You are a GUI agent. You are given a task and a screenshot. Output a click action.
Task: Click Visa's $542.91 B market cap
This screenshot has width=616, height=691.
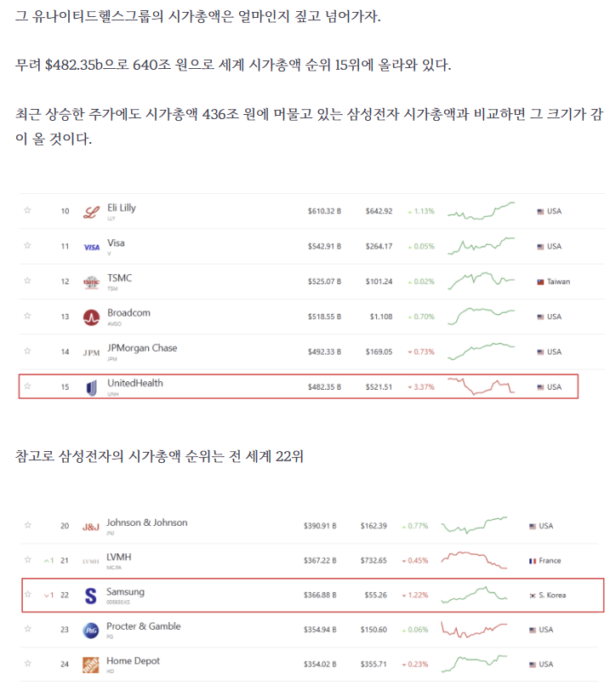(x=324, y=246)
